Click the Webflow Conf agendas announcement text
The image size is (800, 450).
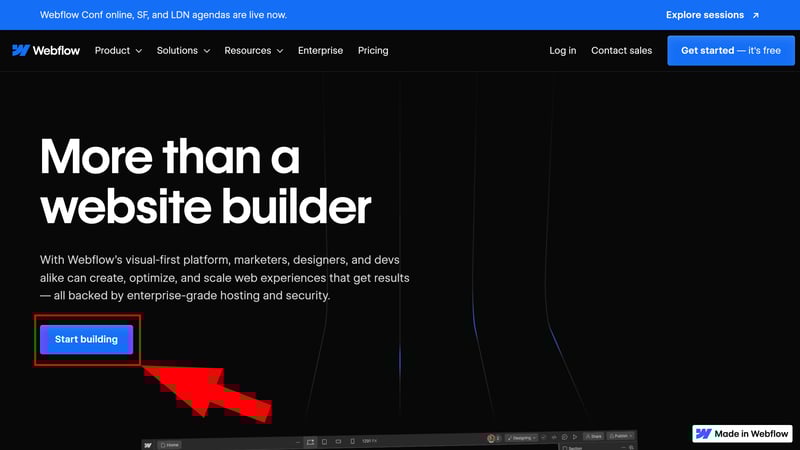point(163,15)
